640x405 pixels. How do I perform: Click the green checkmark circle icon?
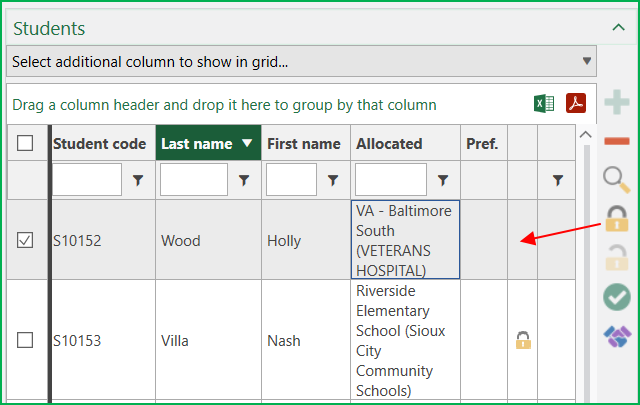[x=617, y=297]
